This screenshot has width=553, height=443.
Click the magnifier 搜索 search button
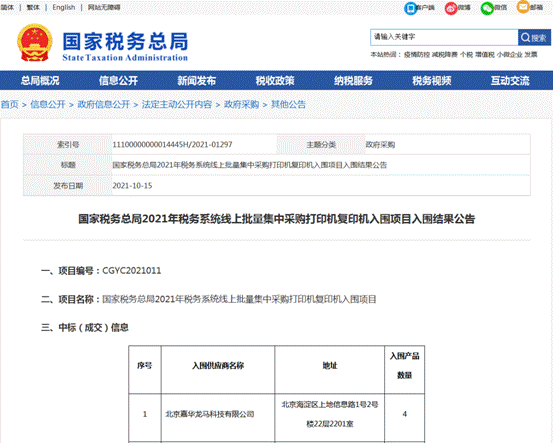534,37
